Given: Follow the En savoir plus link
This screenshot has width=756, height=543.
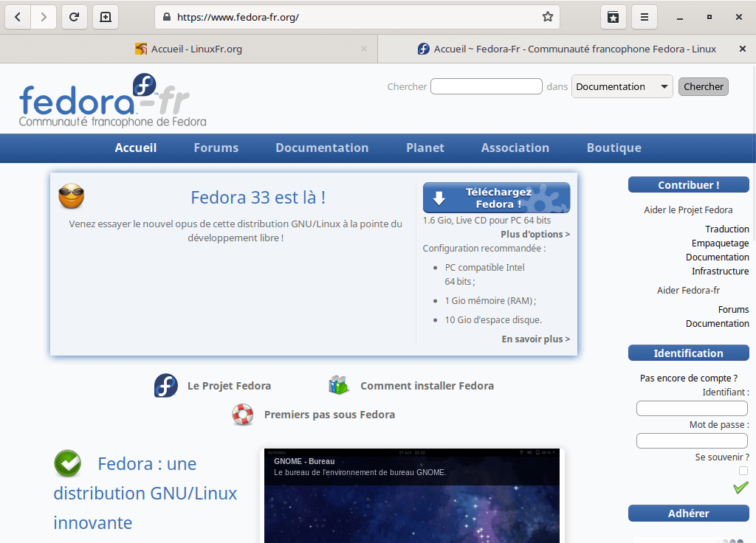Looking at the screenshot, I should (536, 339).
